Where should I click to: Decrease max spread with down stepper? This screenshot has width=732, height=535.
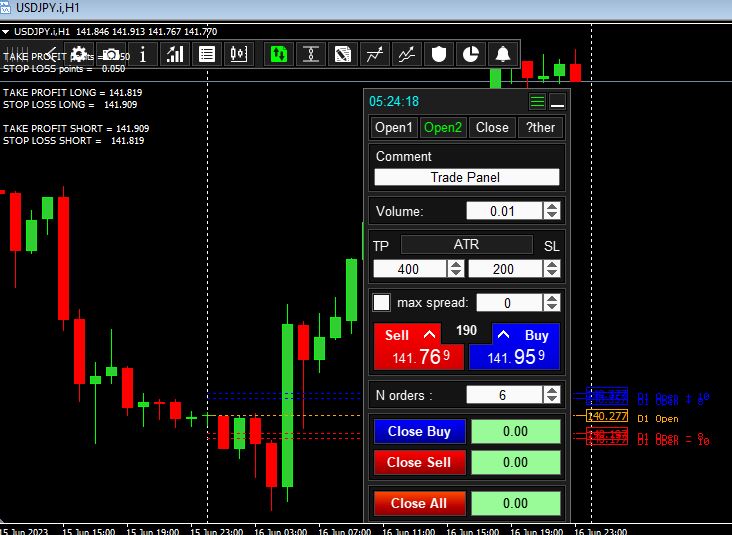tap(552, 307)
